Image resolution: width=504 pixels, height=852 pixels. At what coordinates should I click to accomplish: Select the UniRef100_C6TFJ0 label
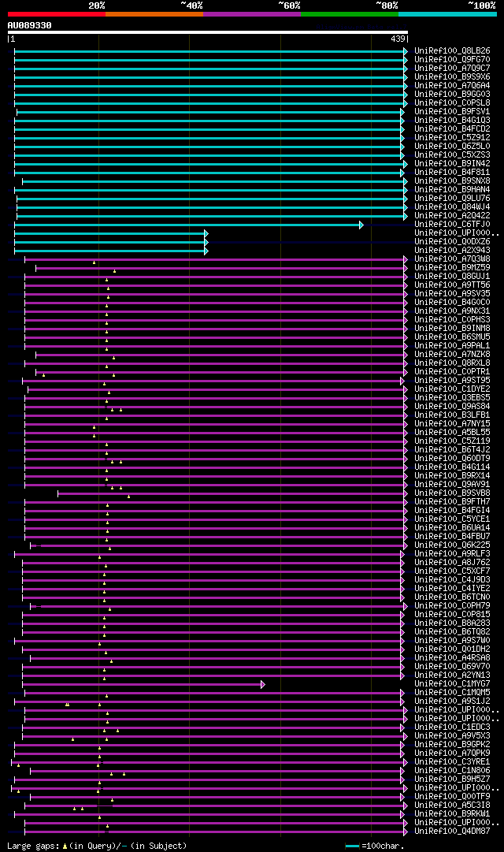click(x=452, y=225)
